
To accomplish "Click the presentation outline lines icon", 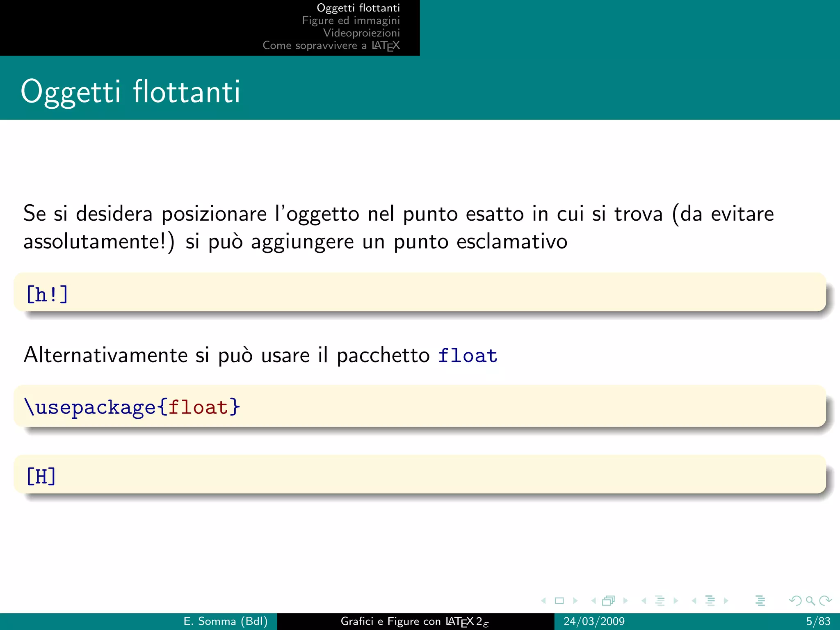I will pyautogui.click(x=760, y=601).
